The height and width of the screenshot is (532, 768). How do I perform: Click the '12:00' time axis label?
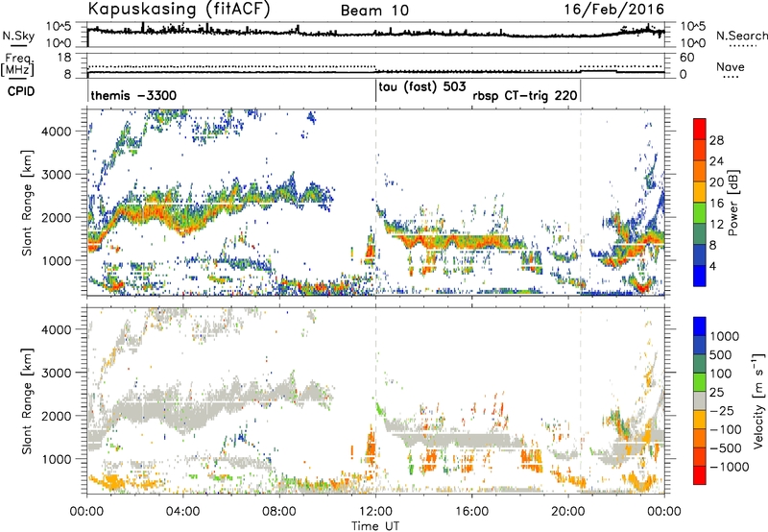(375, 512)
